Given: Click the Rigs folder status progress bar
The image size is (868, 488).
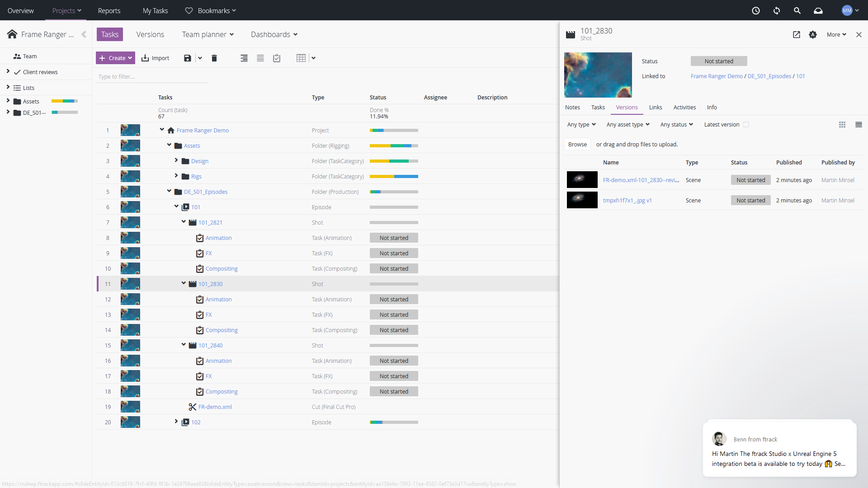Looking at the screenshot, I should pyautogui.click(x=394, y=176).
